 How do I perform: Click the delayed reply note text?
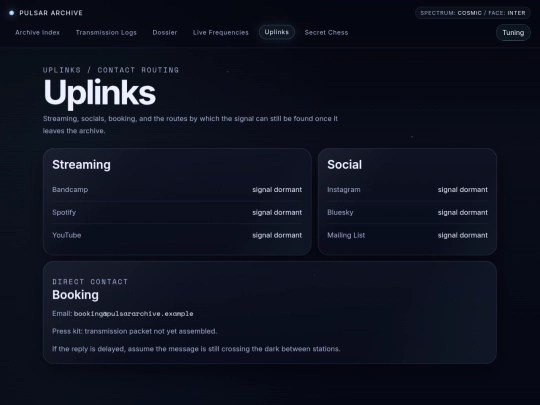(196, 349)
